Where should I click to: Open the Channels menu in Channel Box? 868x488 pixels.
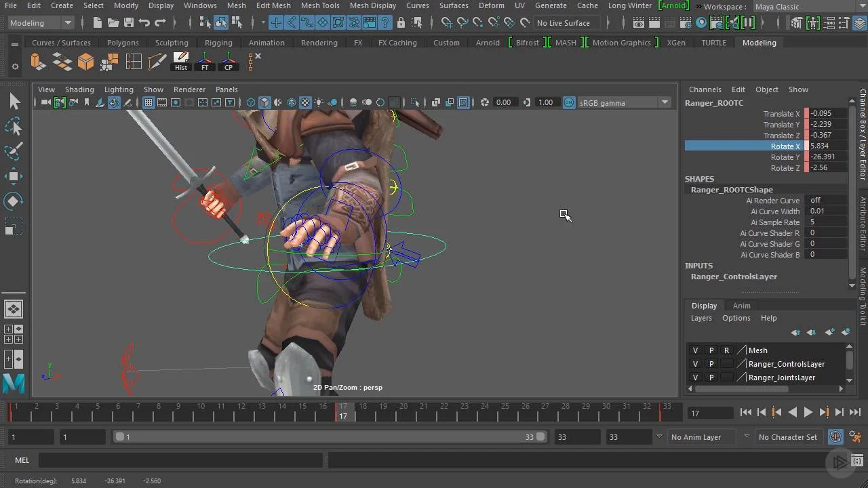point(705,89)
